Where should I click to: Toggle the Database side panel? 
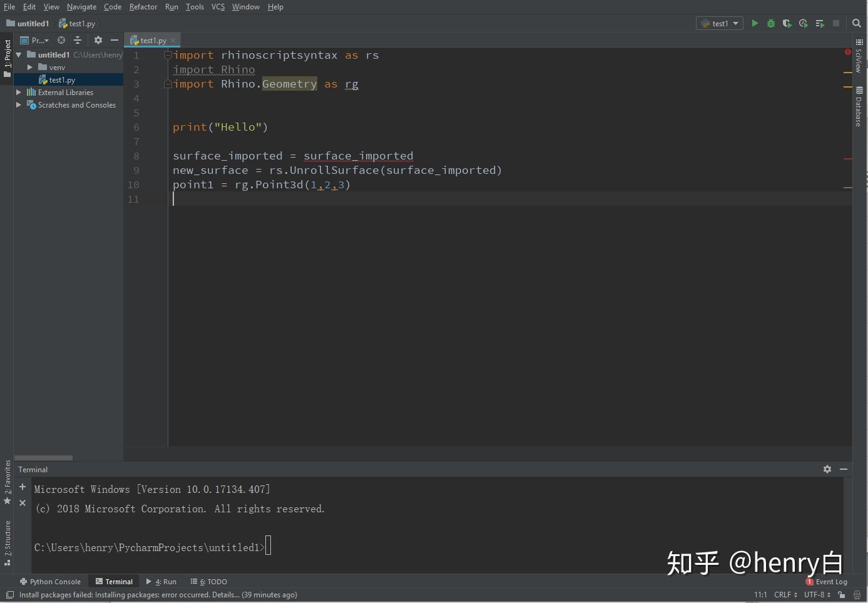[x=859, y=107]
